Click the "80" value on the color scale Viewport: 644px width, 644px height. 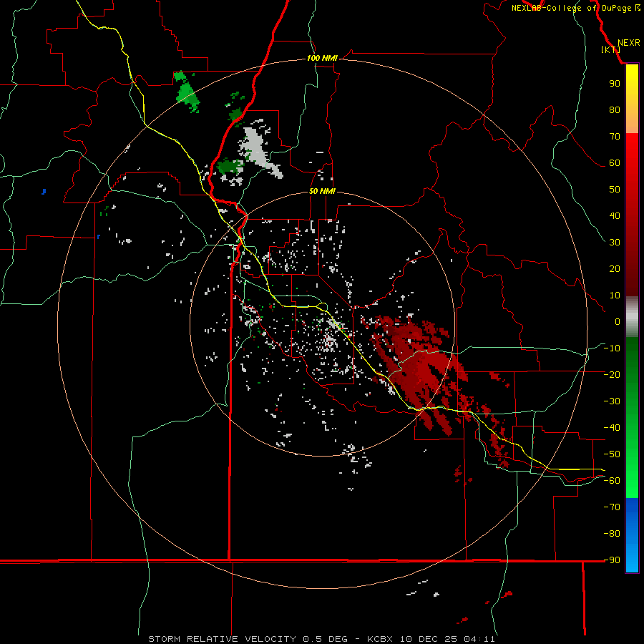[615, 110]
